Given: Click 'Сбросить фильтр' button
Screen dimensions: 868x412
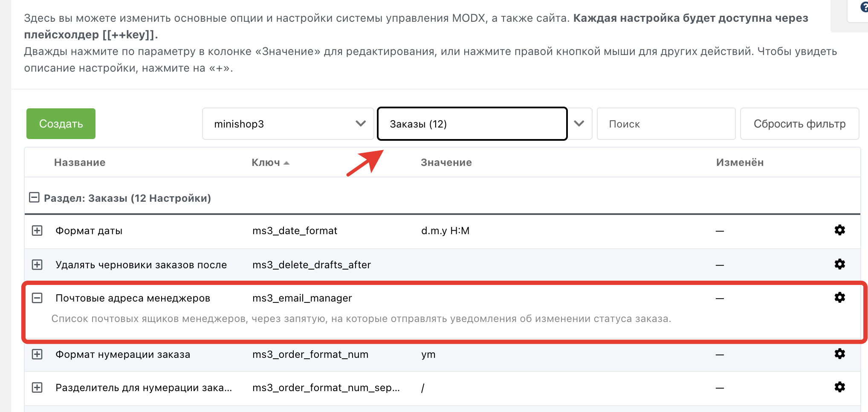Looking at the screenshot, I should coord(799,124).
